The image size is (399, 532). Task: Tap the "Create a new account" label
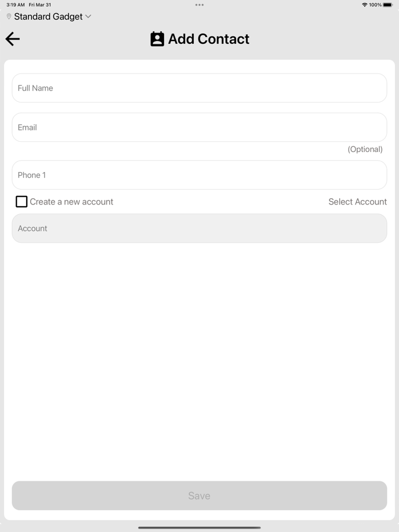[71, 202]
